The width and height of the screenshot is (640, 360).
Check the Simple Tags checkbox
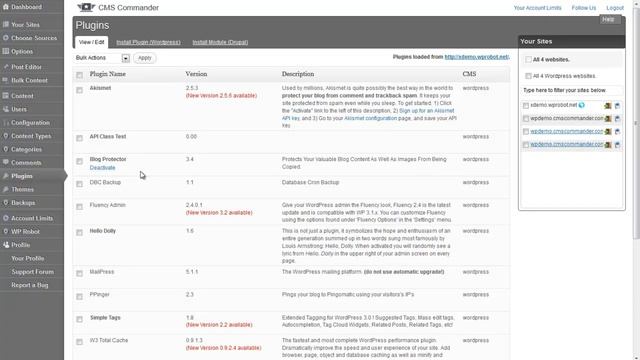coord(80,319)
